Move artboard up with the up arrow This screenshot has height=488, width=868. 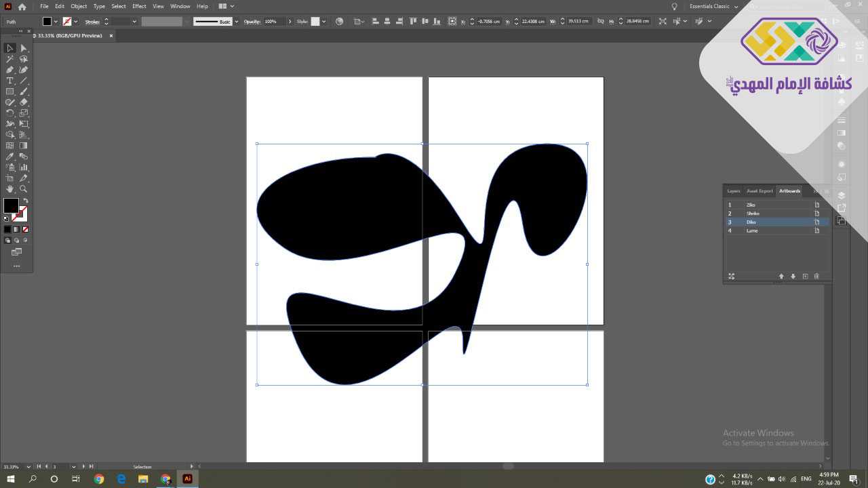click(781, 277)
